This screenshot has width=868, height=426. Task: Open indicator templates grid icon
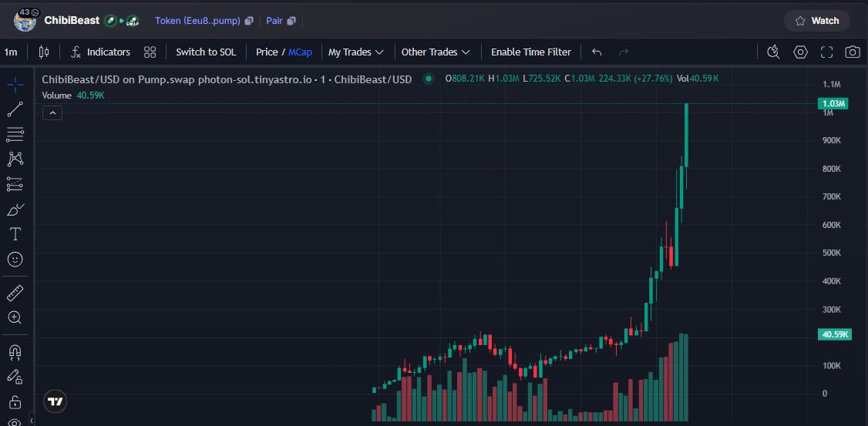(x=150, y=52)
